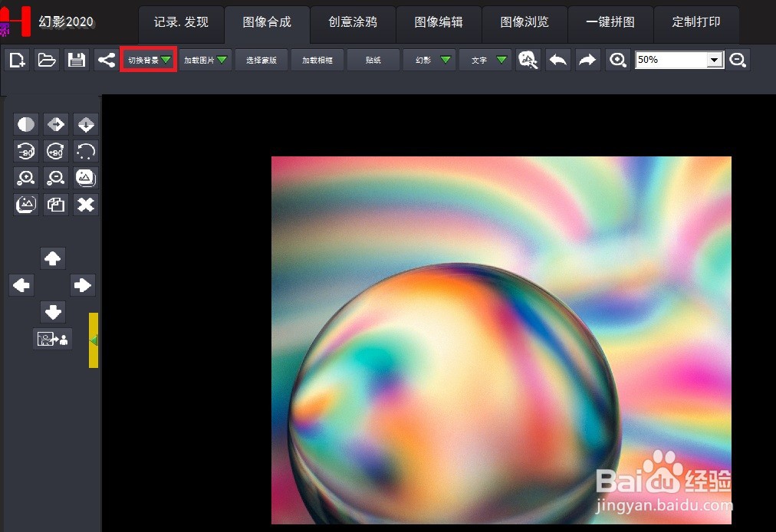Viewport: 776px width, 532px height.
Task: Rotate image plus 90 degrees
Action: 56,151
